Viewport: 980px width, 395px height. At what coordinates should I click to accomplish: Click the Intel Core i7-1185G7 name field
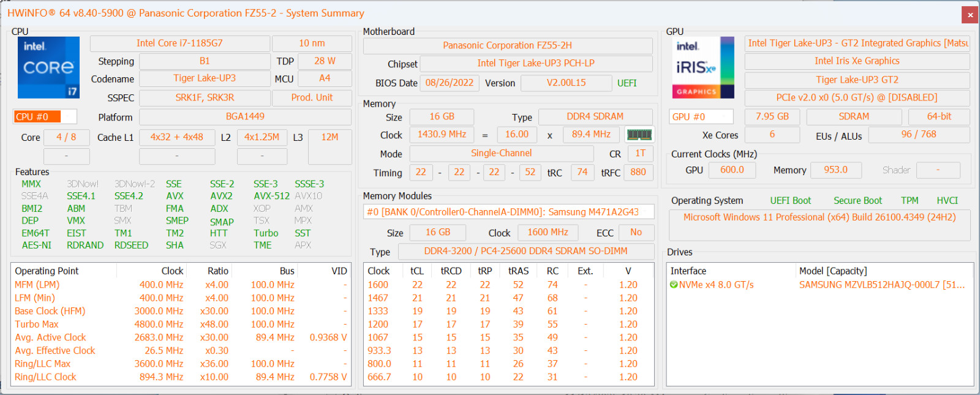tap(179, 43)
